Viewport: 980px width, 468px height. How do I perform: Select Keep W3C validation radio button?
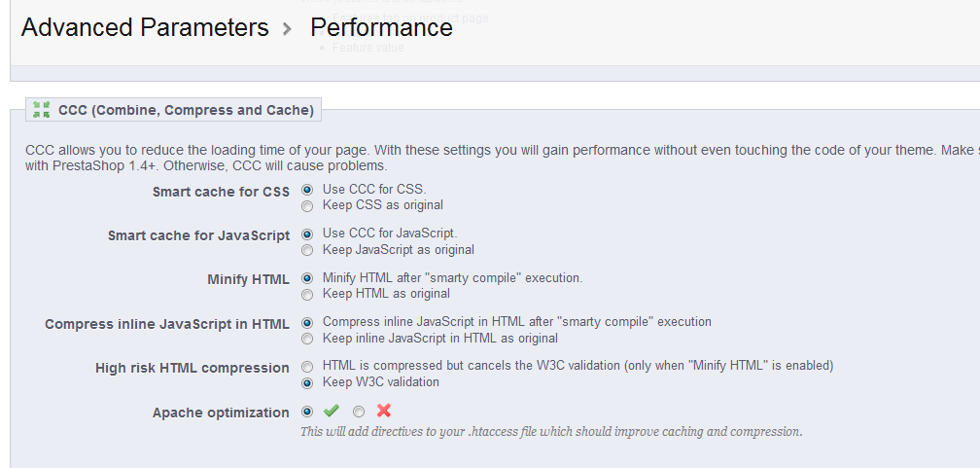pyautogui.click(x=307, y=383)
